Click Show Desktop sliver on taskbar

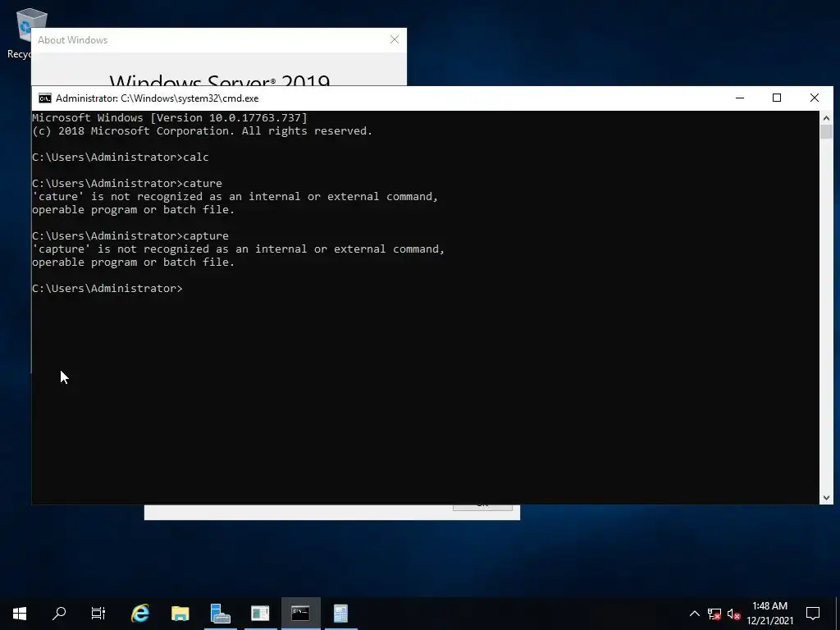838,614
